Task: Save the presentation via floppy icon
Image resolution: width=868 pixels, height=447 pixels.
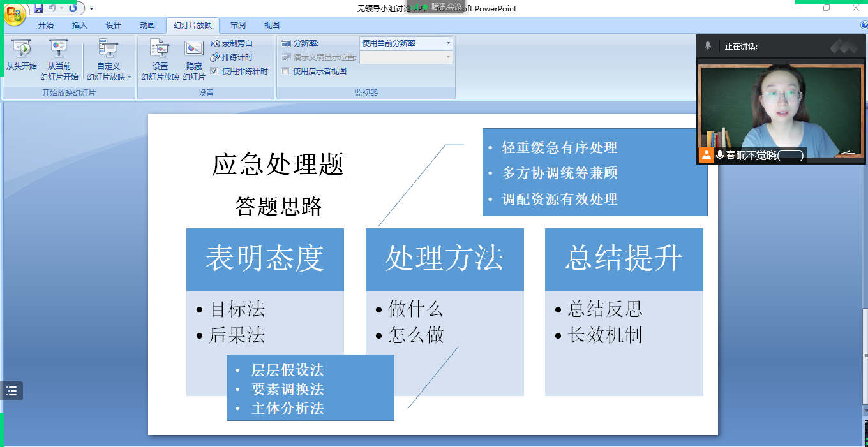Action: (38, 8)
